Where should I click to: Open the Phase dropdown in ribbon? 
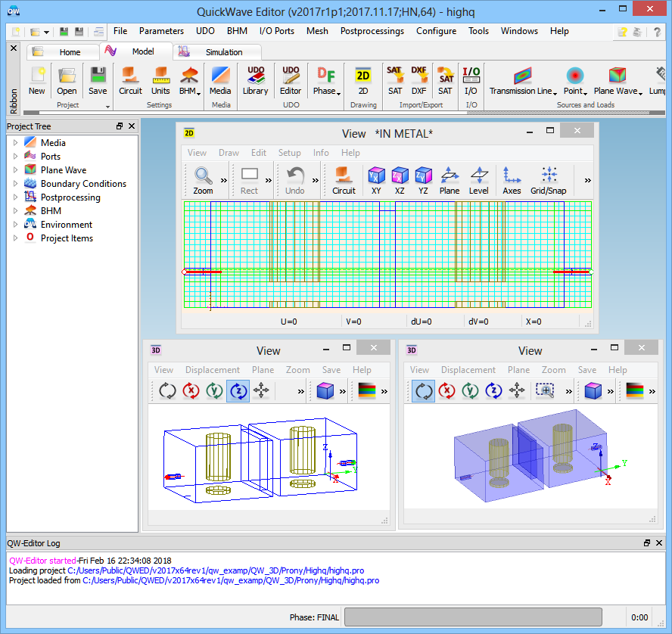coord(326,80)
